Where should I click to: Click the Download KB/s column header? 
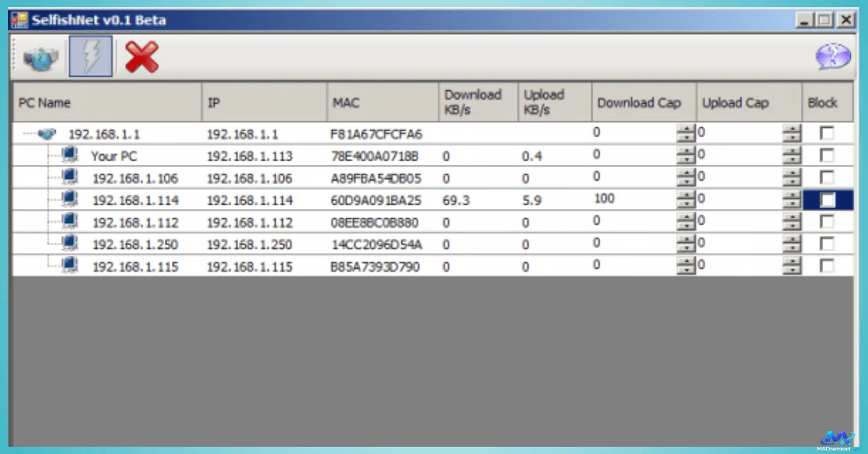coord(477,103)
